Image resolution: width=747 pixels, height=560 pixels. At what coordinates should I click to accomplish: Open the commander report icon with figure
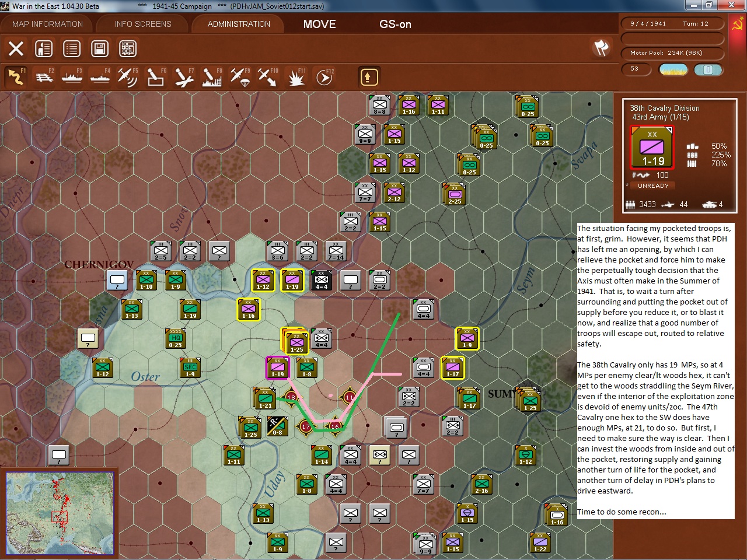pyautogui.click(x=44, y=48)
